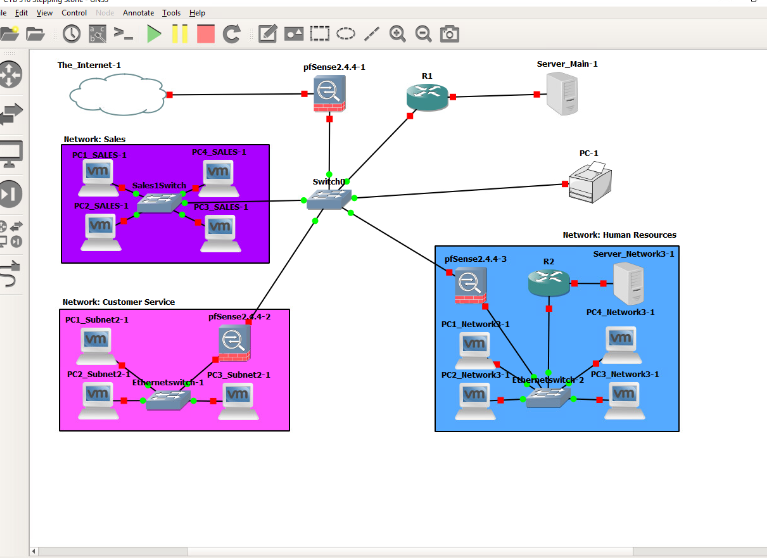Suspend all nodes with yellow pause button
The width and height of the screenshot is (767, 558).
tap(180, 34)
